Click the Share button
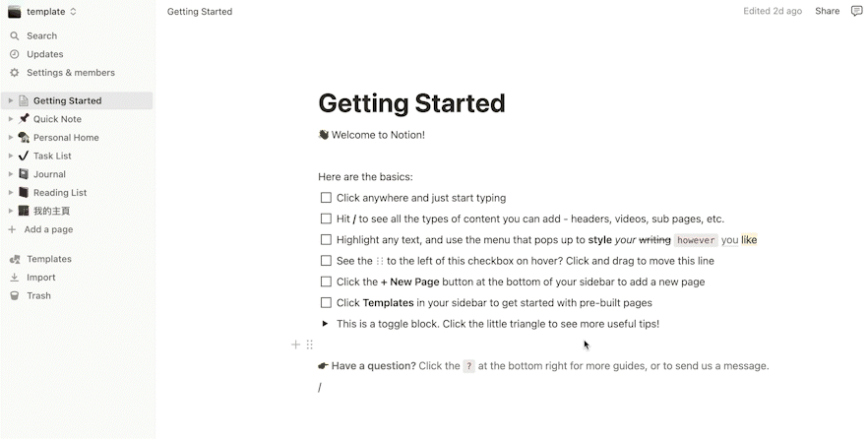Screen dimensions: 868x439 [827, 11]
